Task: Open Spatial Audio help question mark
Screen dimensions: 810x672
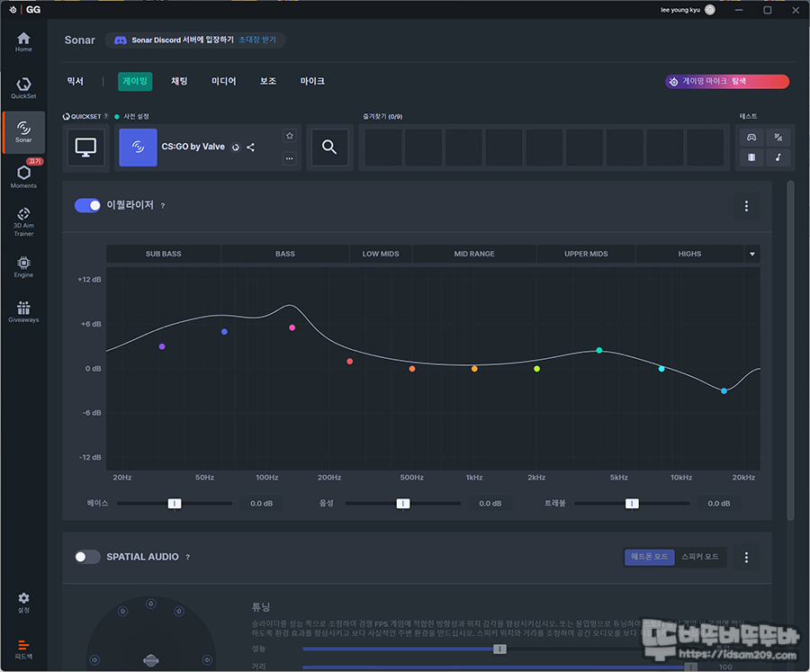Action: click(x=187, y=558)
